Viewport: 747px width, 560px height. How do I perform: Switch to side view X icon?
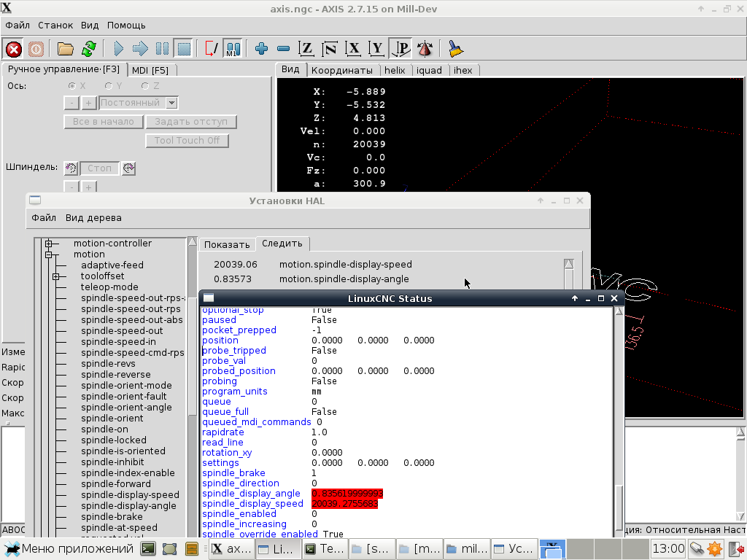point(353,49)
